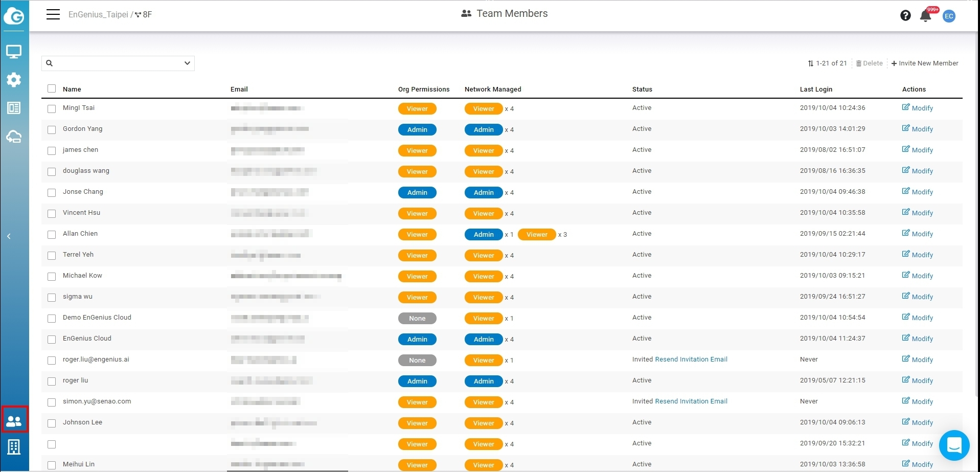Open the live chat bubble
The height and width of the screenshot is (472, 980).
954,445
